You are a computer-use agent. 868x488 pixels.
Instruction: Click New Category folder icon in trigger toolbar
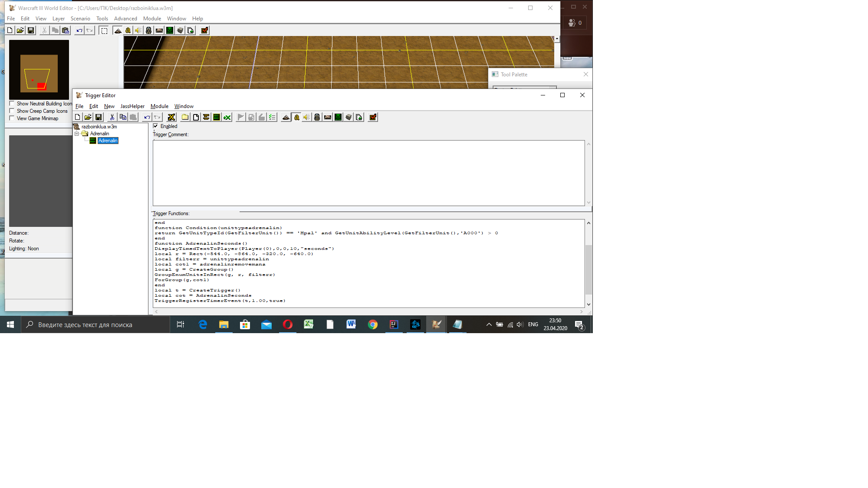(185, 117)
